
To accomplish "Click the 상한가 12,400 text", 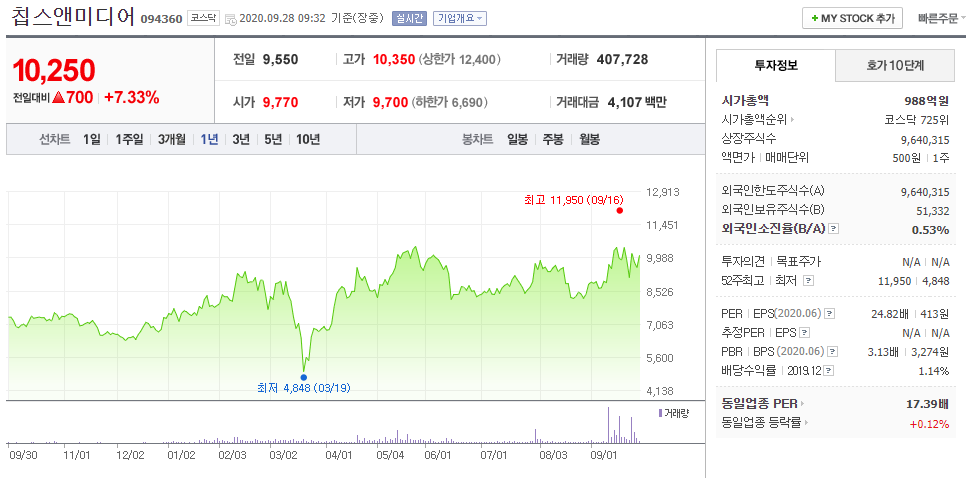I will pos(460,60).
